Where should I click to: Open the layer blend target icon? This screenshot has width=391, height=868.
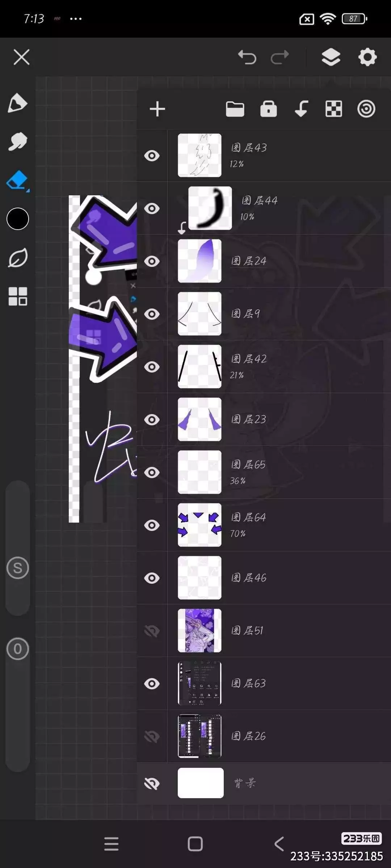coord(366,109)
